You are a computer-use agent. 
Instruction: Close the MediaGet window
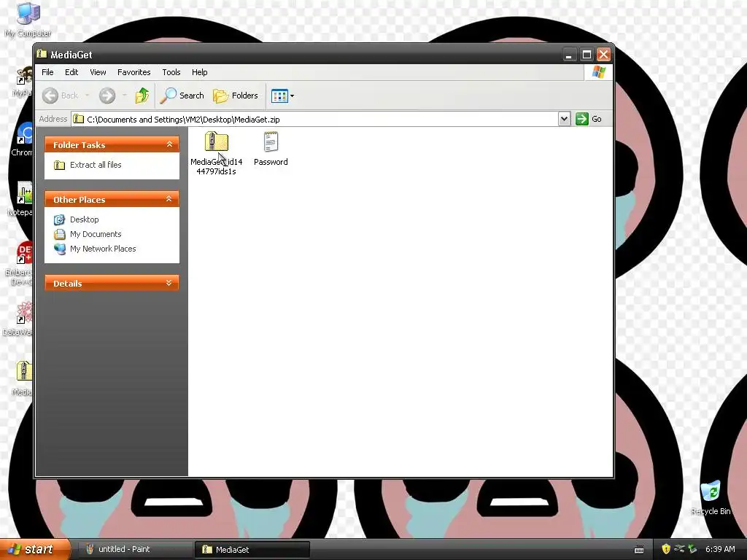(x=603, y=55)
